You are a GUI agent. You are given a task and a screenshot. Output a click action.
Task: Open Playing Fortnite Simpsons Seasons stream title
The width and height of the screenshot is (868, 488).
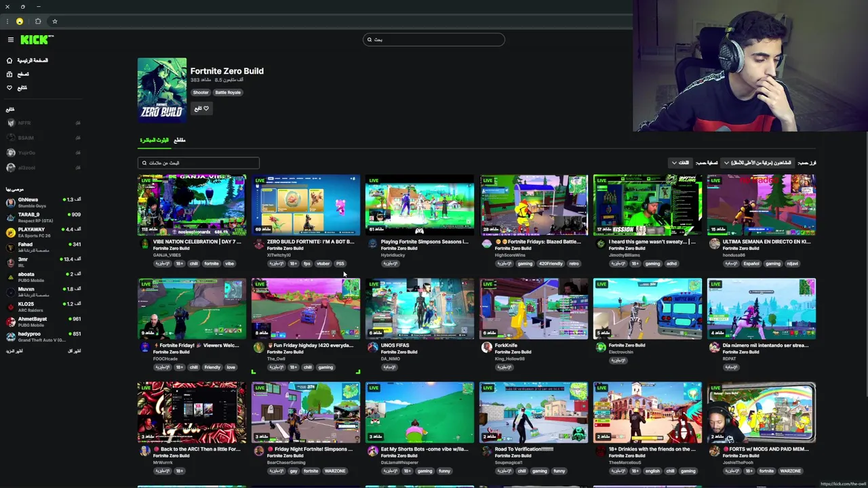[425, 241]
